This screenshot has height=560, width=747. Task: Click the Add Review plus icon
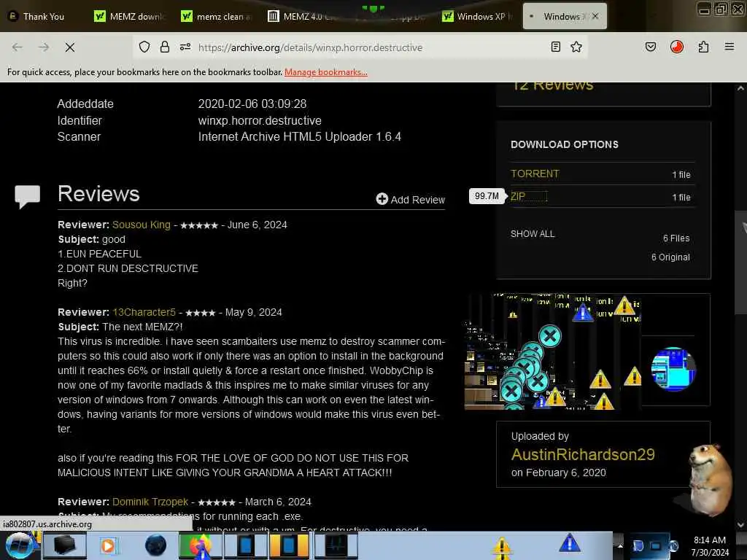(x=382, y=199)
